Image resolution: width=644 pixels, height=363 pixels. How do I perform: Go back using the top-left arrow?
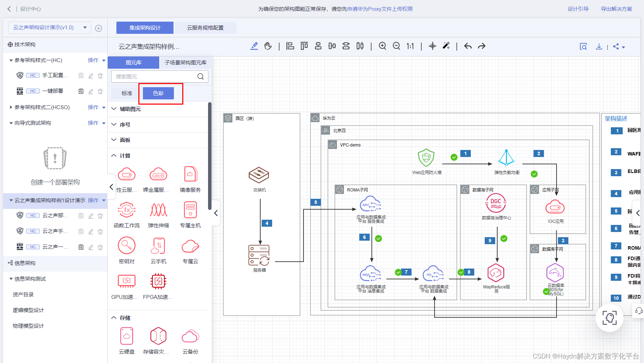(9, 9)
